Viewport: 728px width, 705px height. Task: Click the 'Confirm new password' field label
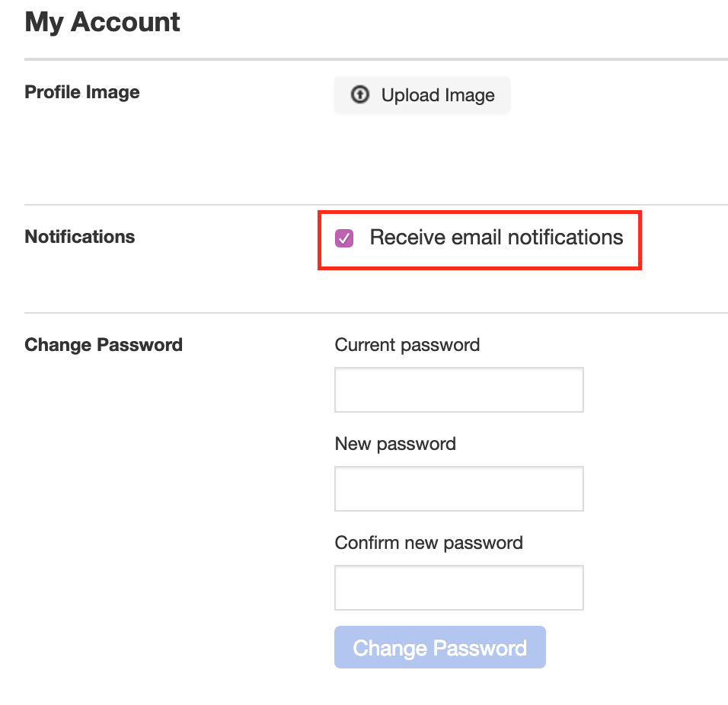[x=429, y=543]
